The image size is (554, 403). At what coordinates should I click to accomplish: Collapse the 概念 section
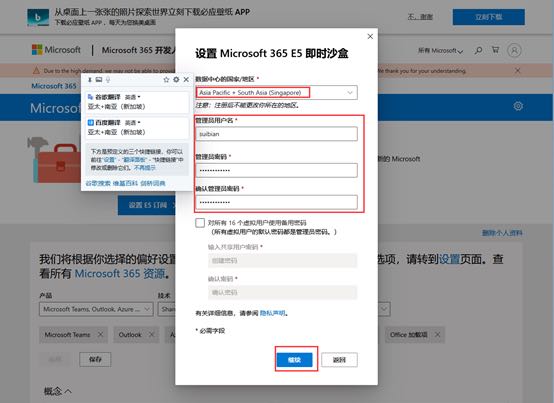(58, 391)
